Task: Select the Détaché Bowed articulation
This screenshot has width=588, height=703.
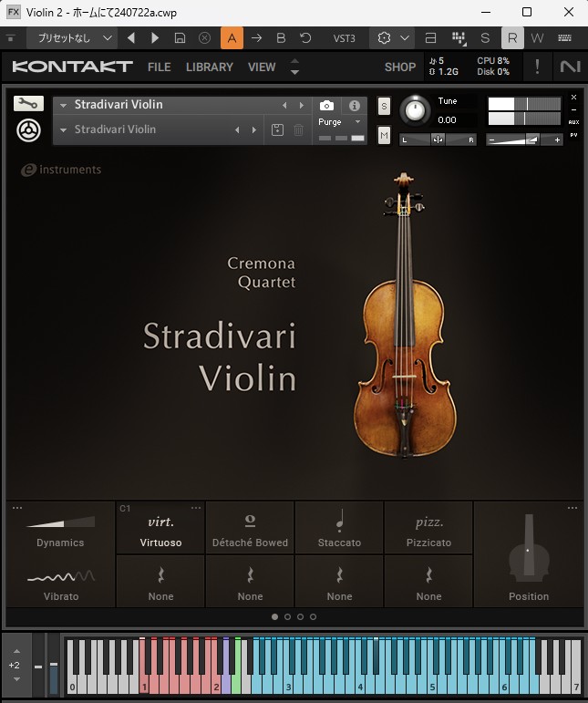Action: (x=250, y=528)
